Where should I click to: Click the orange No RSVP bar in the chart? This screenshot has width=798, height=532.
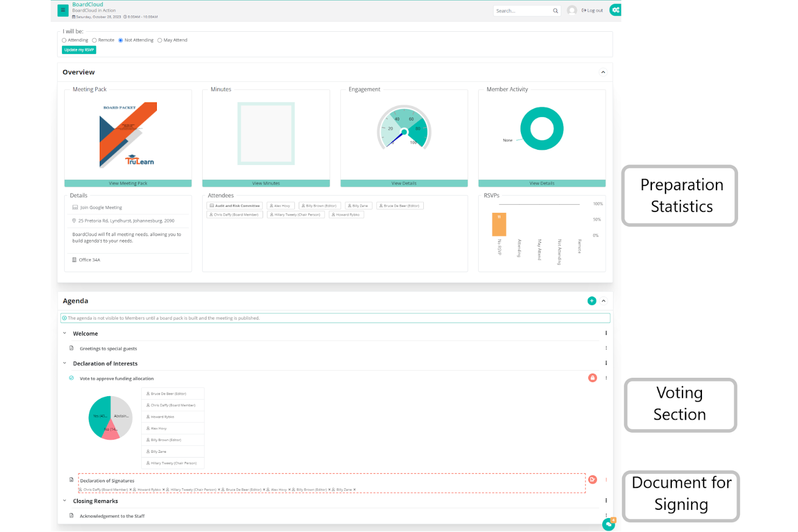(x=499, y=224)
